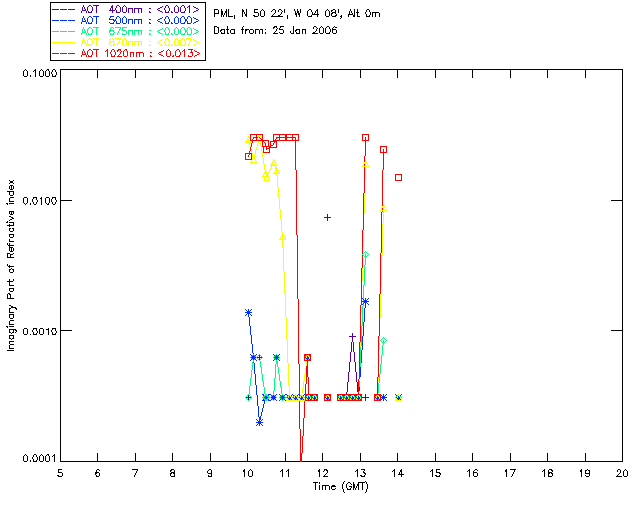Screen dimensions: 640x512
Task: Click the isolated red square marker near 14 GMT
Action: click(x=398, y=178)
